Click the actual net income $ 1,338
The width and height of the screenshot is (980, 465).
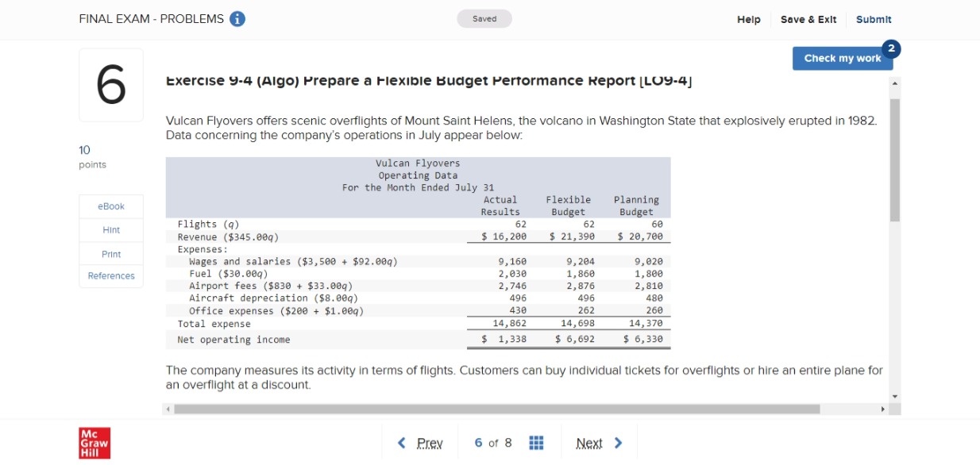(504, 340)
